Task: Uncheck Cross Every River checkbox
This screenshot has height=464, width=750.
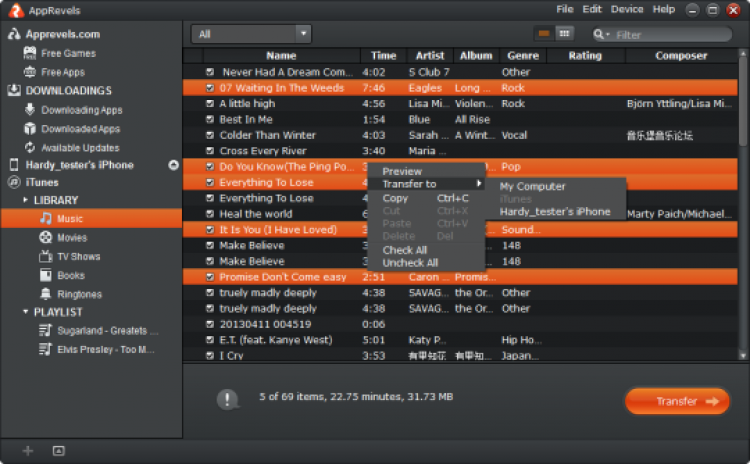Action: coord(210,151)
